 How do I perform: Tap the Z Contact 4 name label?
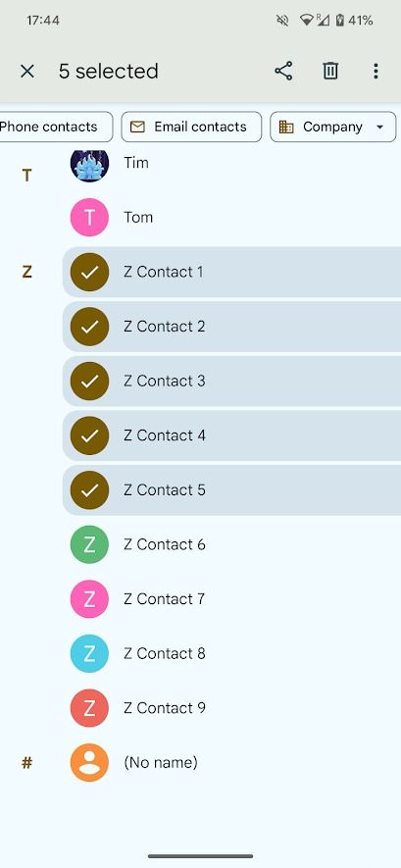[165, 435]
